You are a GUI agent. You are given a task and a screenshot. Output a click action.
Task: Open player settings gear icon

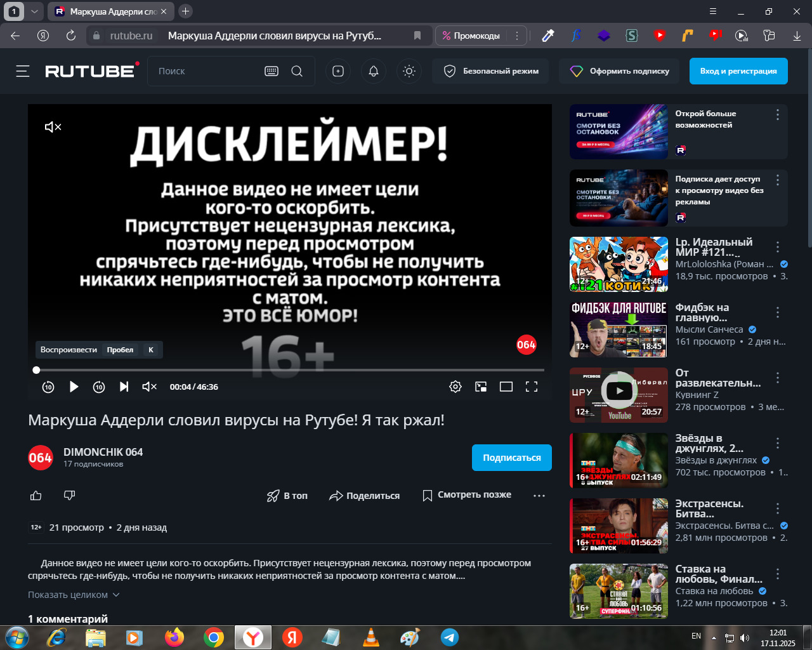[455, 387]
